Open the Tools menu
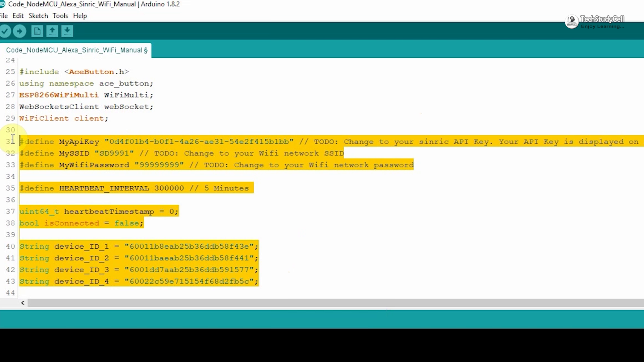This screenshot has width=644, height=362. coord(60,16)
